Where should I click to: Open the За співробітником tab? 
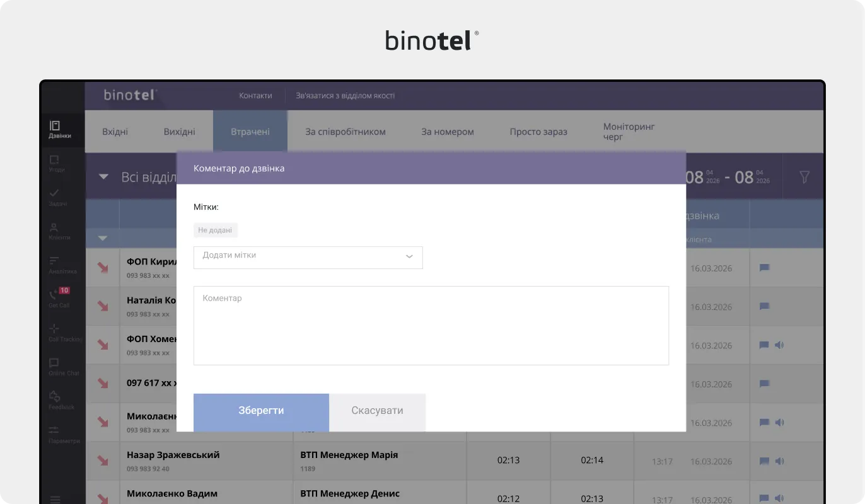(345, 132)
